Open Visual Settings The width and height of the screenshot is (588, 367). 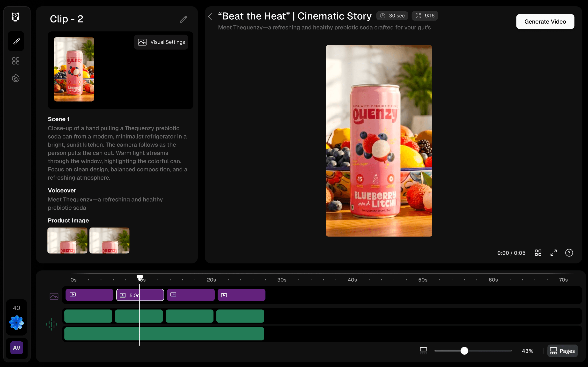(161, 42)
